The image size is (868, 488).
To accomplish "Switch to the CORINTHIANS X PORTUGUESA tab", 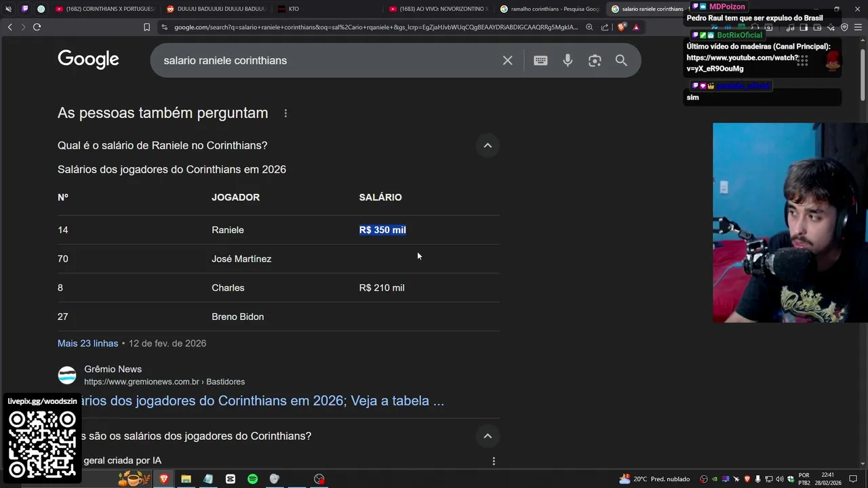I will [105, 9].
